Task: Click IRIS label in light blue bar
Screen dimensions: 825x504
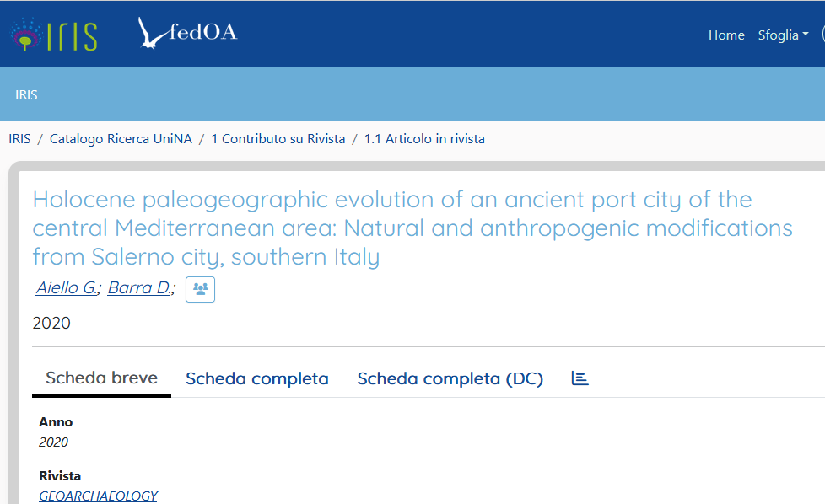Action: point(26,94)
